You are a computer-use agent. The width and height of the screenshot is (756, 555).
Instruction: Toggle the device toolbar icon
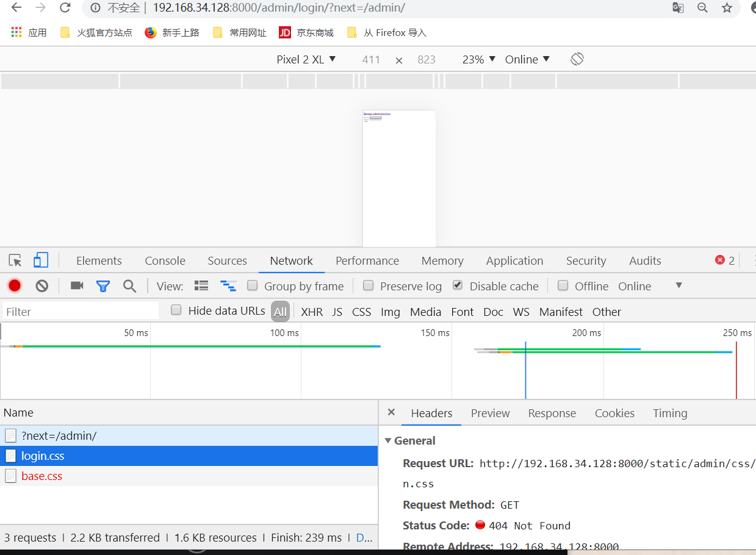41,260
